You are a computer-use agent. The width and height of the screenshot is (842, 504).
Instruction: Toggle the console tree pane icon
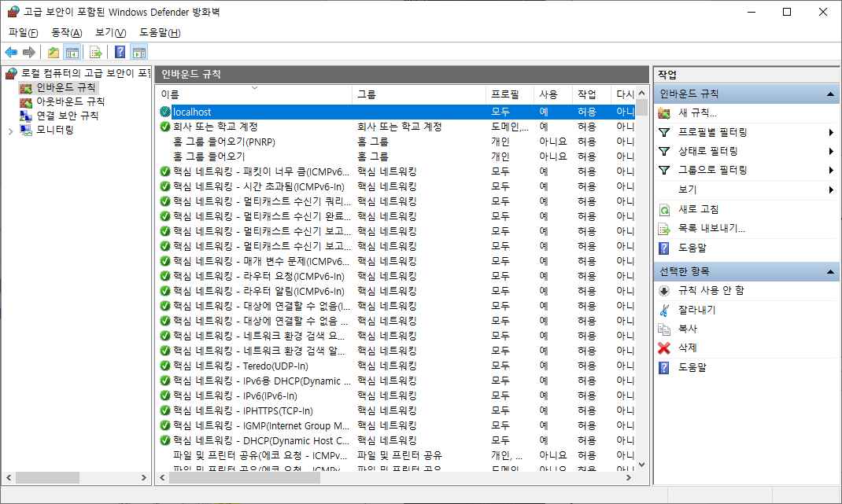coord(72,52)
